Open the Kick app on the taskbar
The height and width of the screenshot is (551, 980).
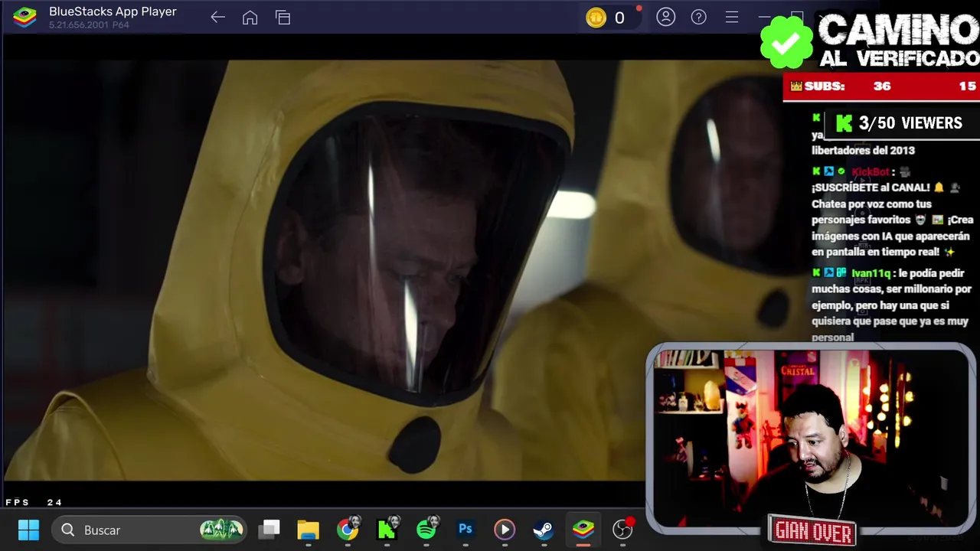tap(388, 529)
